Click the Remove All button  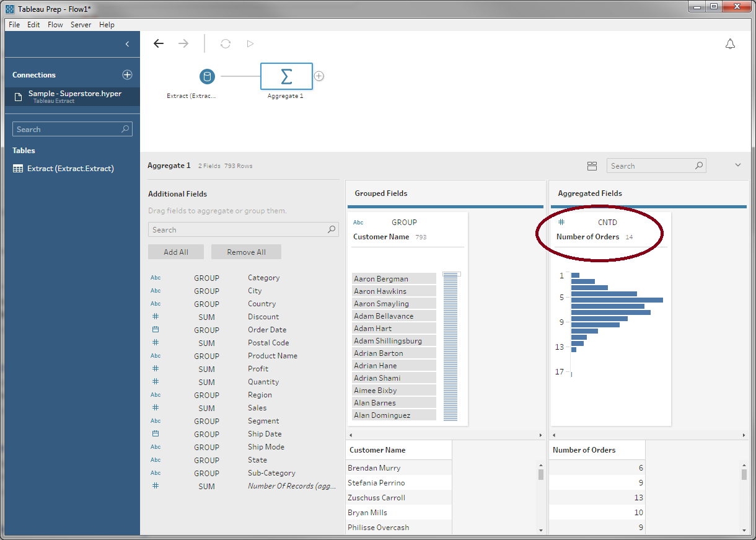tap(246, 252)
